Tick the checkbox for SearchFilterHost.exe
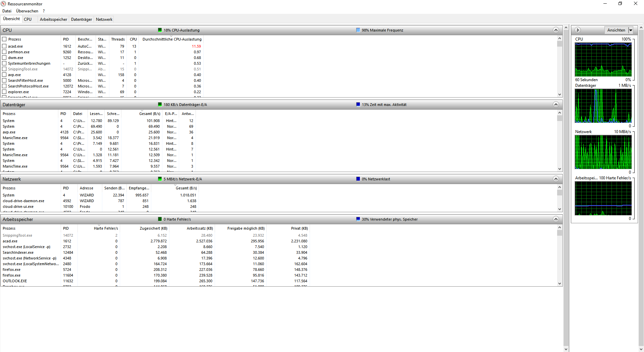The width and height of the screenshot is (644, 352). pyautogui.click(x=4, y=80)
